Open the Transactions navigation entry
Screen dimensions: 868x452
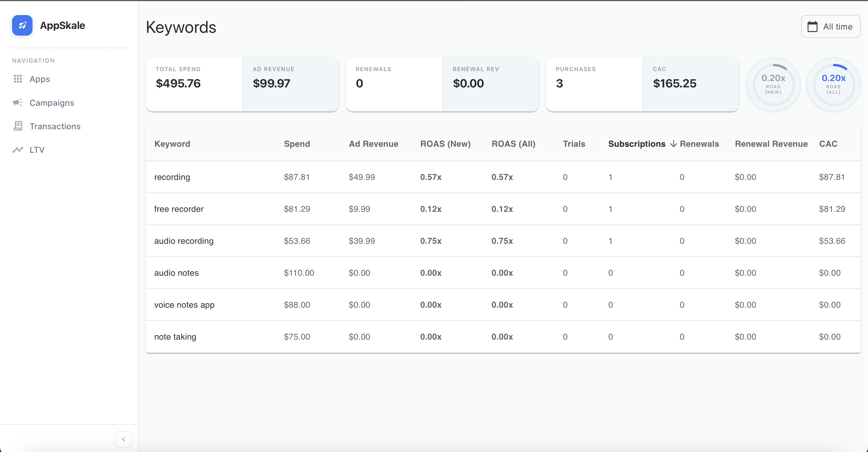pyautogui.click(x=55, y=126)
